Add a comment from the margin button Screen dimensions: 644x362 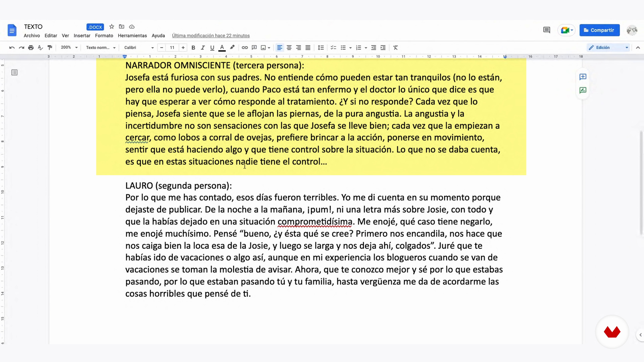[583, 77]
